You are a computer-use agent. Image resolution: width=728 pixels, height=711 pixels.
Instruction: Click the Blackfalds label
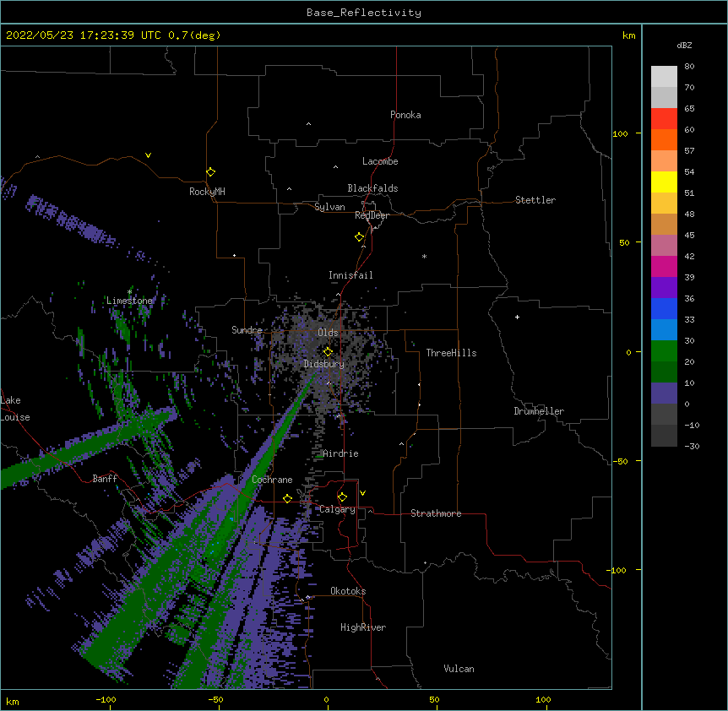(372, 188)
